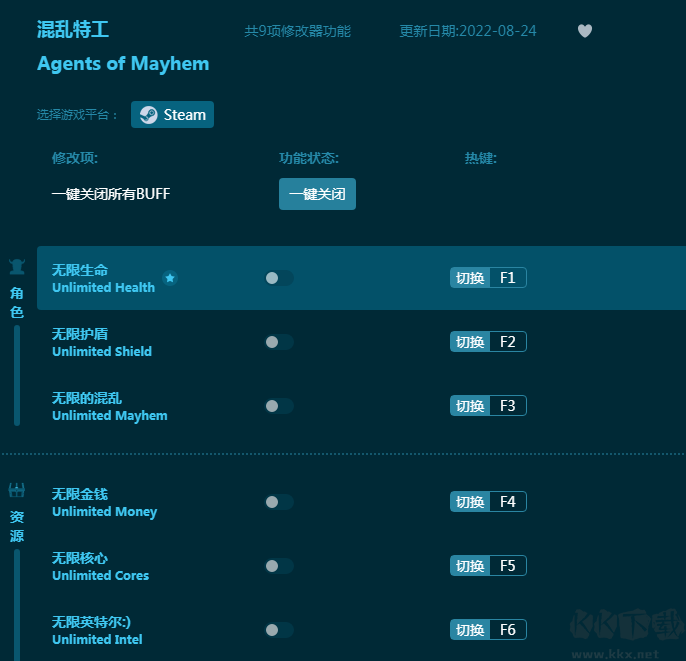Click the character category icon in sidebar

pos(17,267)
